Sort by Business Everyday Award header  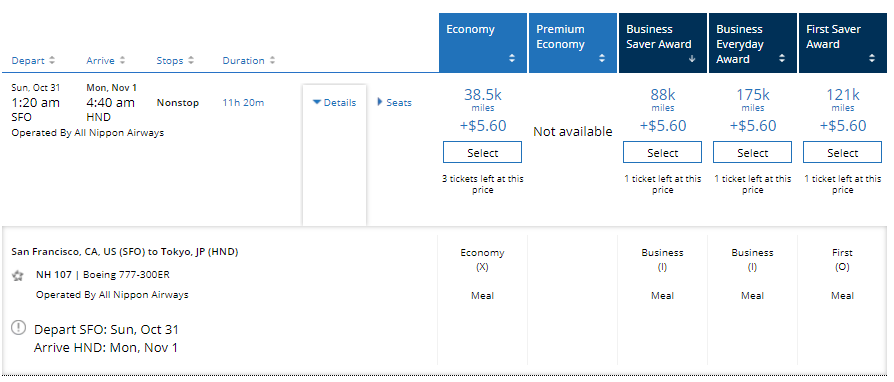point(753,43)
